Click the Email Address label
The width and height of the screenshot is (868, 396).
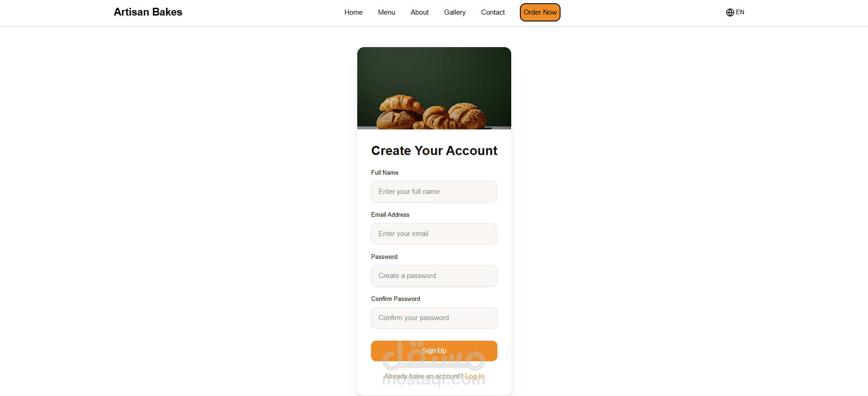point(390,214)
